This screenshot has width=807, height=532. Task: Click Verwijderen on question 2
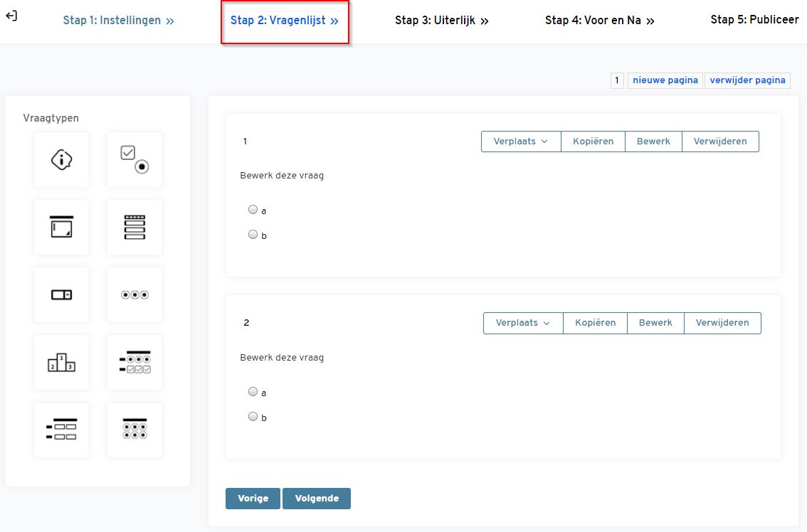722,323
